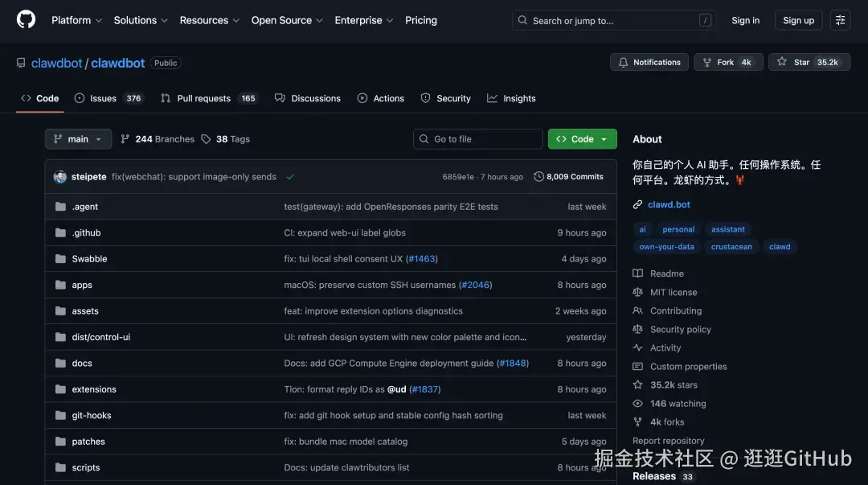Image resolution: width=868 pixels, height=485 pixels.
Task: Click the bell icon in Notifications button
Action: (x=624, y=62)
